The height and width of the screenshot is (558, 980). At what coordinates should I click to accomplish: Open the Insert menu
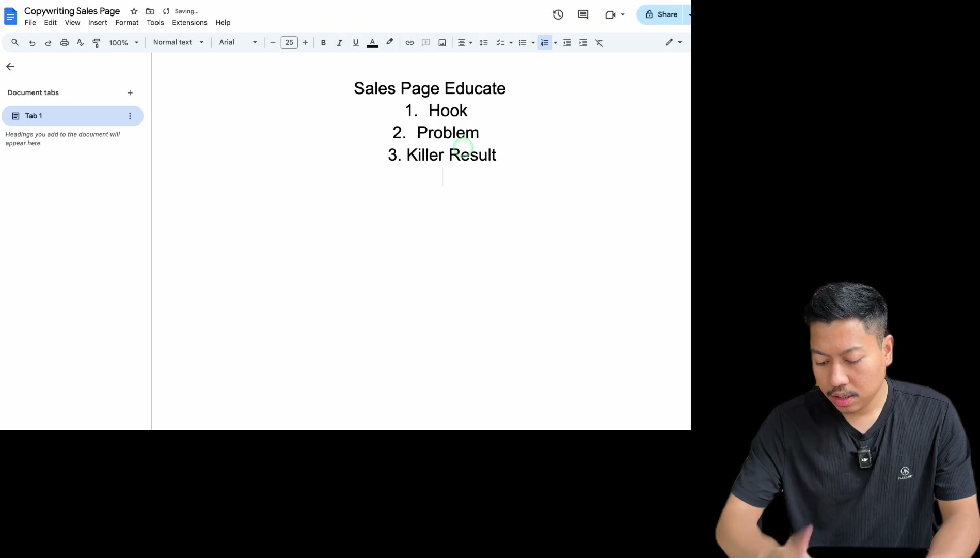pos(98,23)
